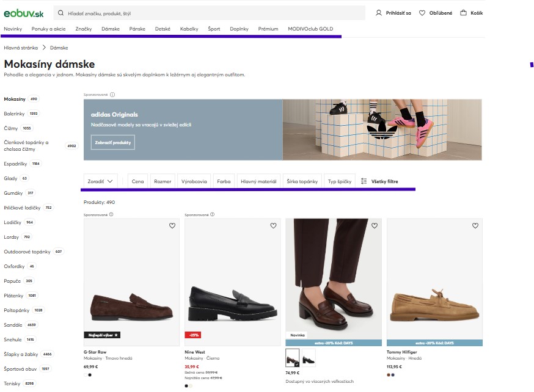534x392 pixels.
Task: Expand the Zoradiť sort dropdown
Action: coord(100,181)
